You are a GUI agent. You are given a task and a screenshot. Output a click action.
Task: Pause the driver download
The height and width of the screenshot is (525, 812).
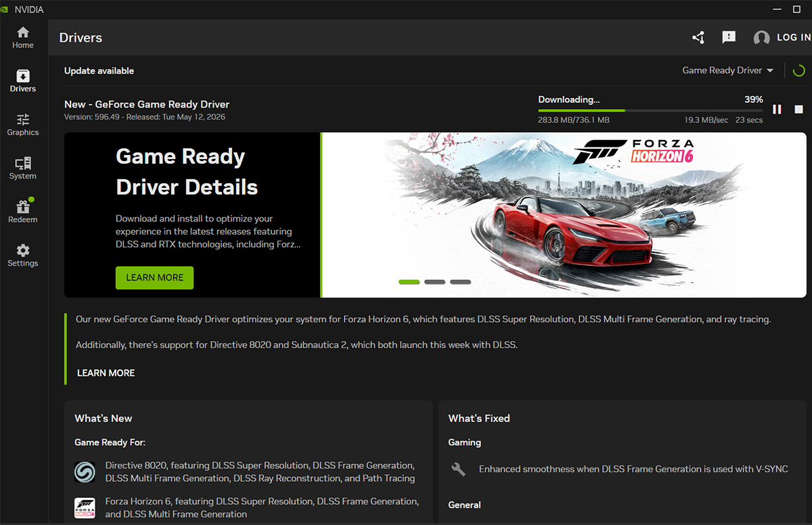click(777, 109)
